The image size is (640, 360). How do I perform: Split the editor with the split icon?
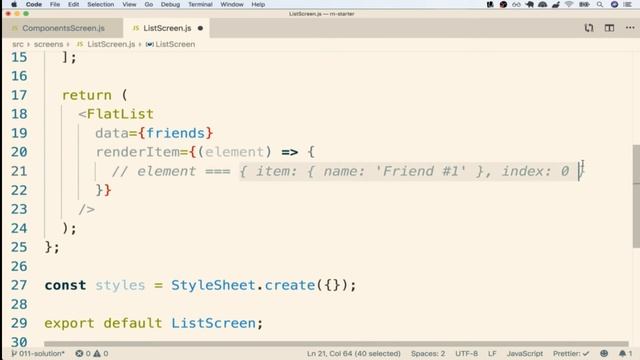coord(609,28)
